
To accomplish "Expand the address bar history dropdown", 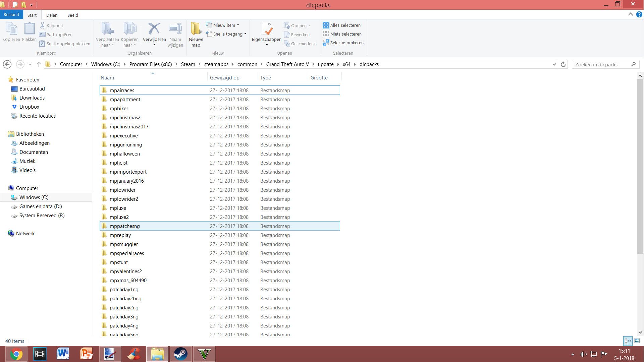I will click(554, 64).
